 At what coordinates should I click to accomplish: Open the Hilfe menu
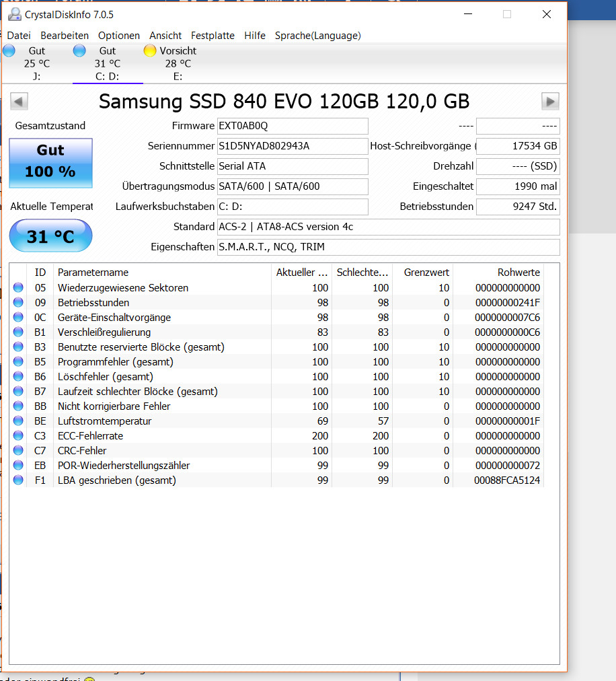tap(255, 36)
